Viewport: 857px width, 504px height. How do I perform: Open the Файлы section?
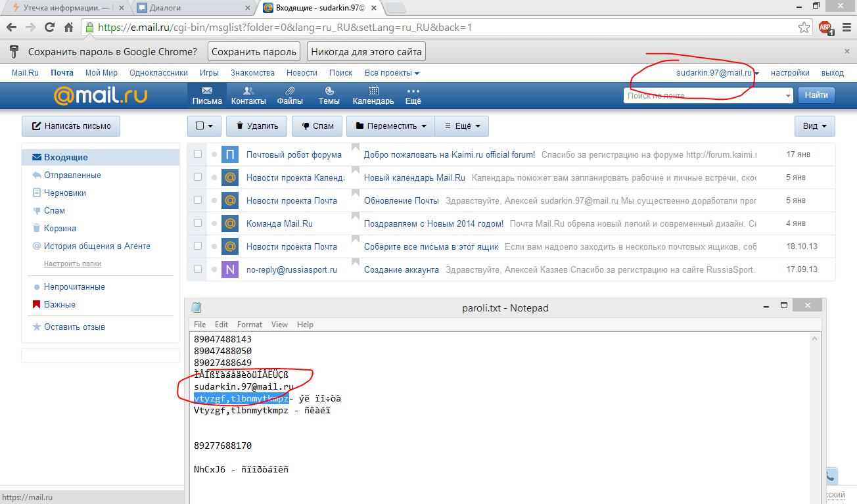click(x=290, y=96)
